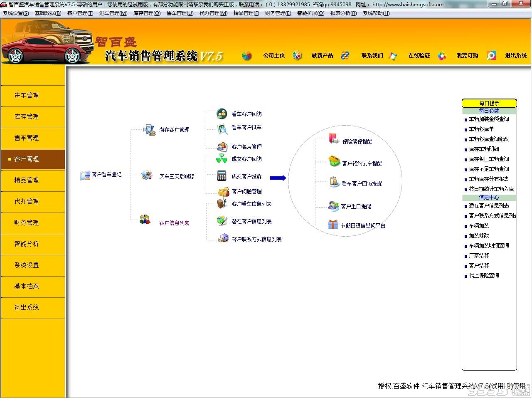Click the 潜在客户管理 icon
This screenshot has height=398, width=532.
(x=149, y=129)
